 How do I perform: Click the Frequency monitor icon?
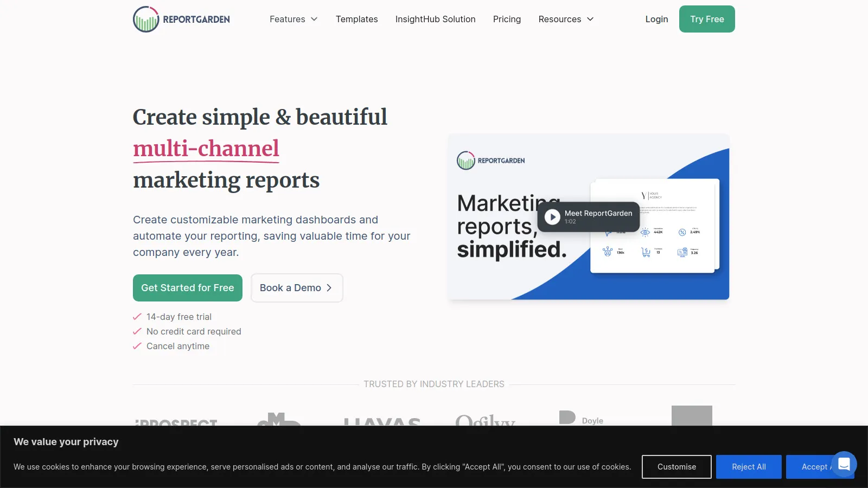(x=682, y=253)
